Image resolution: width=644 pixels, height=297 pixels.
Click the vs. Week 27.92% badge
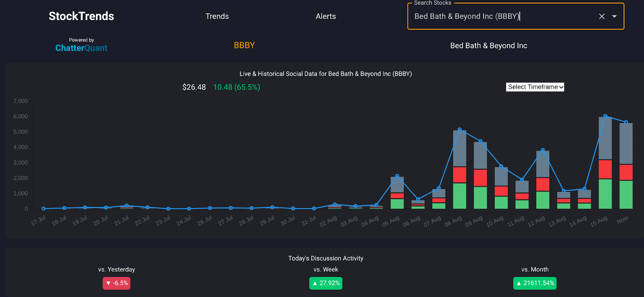click(326, 283)
